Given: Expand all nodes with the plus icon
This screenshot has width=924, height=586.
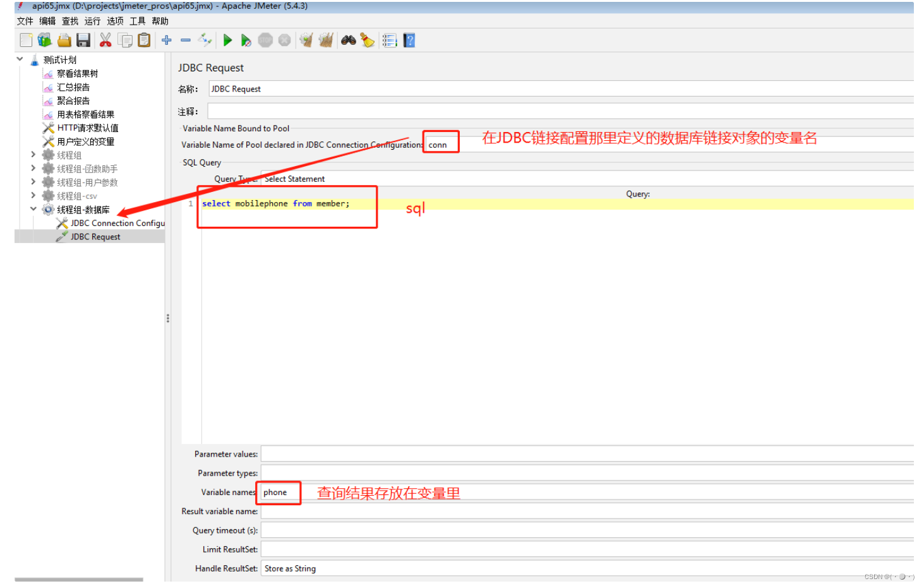Looking at the screenshot, I should 167,40.
